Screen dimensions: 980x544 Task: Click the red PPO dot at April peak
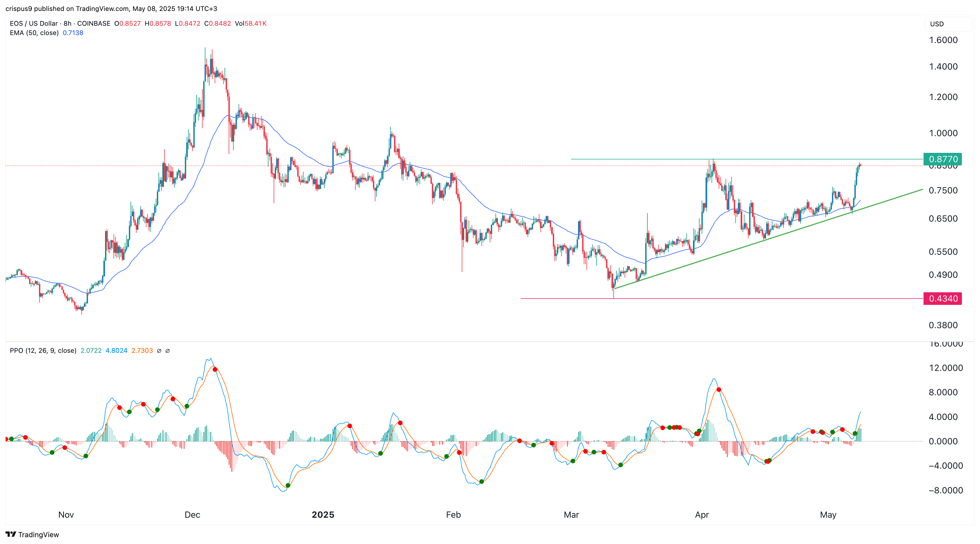[719, 390]
